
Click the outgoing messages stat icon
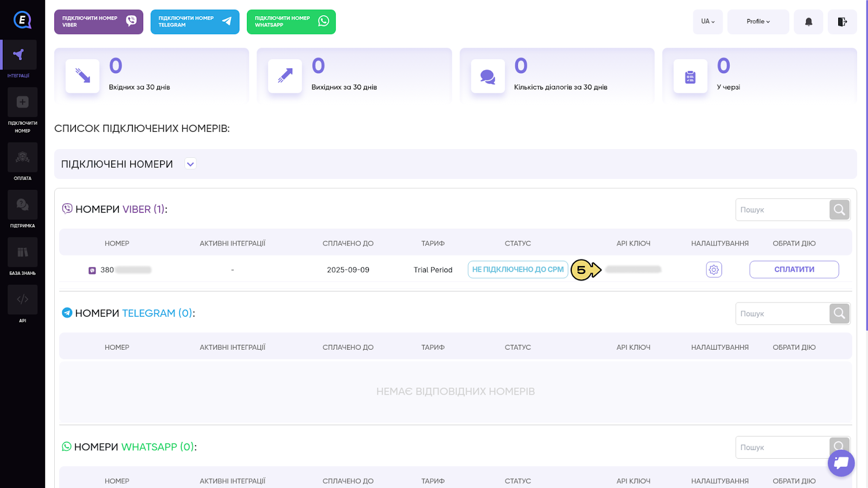[x=285, y=76]
